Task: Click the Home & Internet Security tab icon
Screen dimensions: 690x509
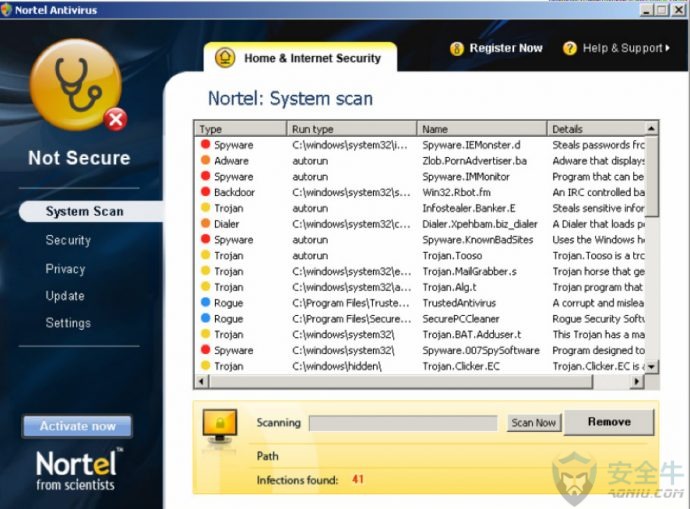Action: coord(225,58)
